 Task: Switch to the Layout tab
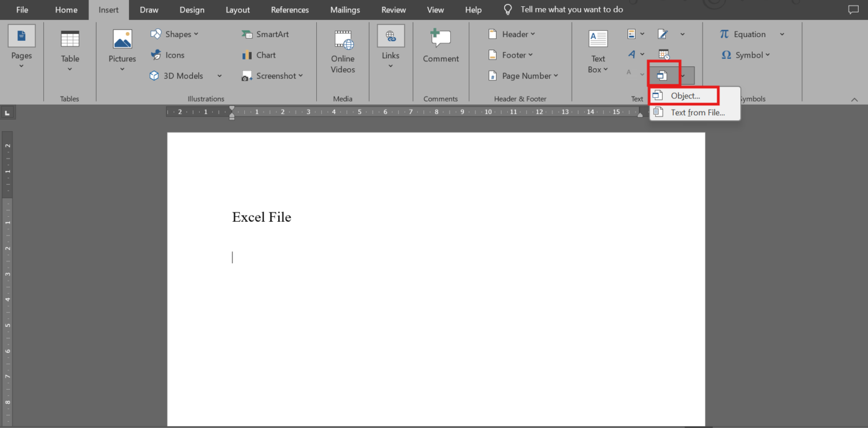pyautogui.click(x=237, y=10)
